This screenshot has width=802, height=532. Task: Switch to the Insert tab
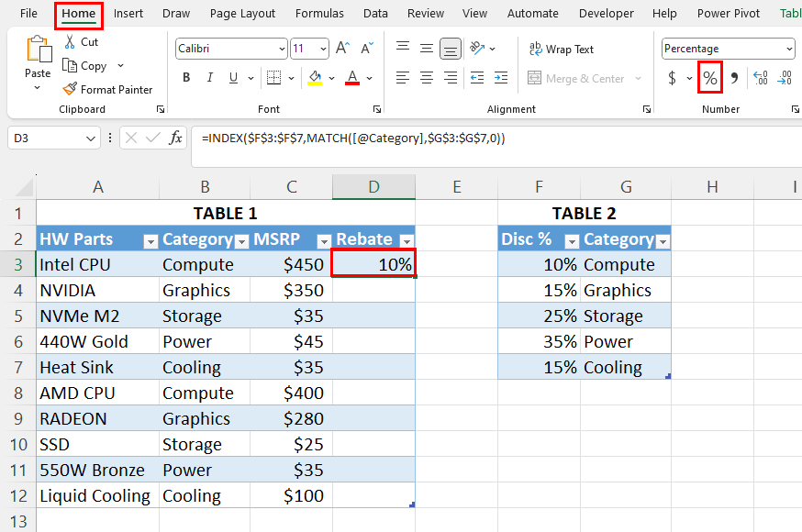tap(128, 13)
